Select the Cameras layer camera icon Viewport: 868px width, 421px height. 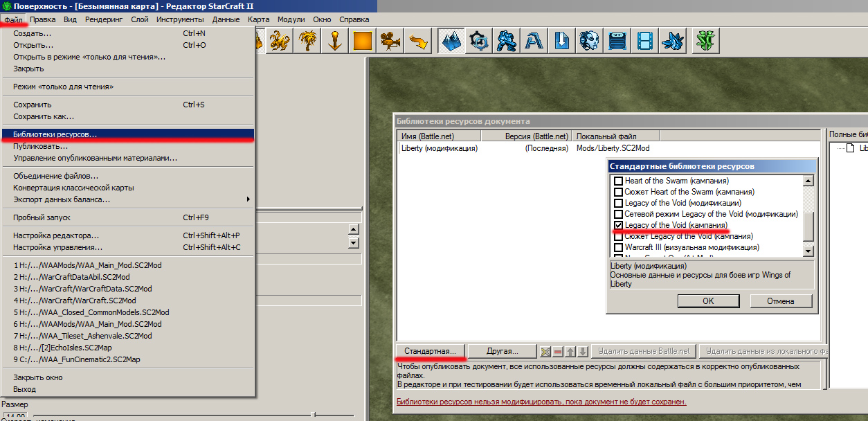click(391, 42)
